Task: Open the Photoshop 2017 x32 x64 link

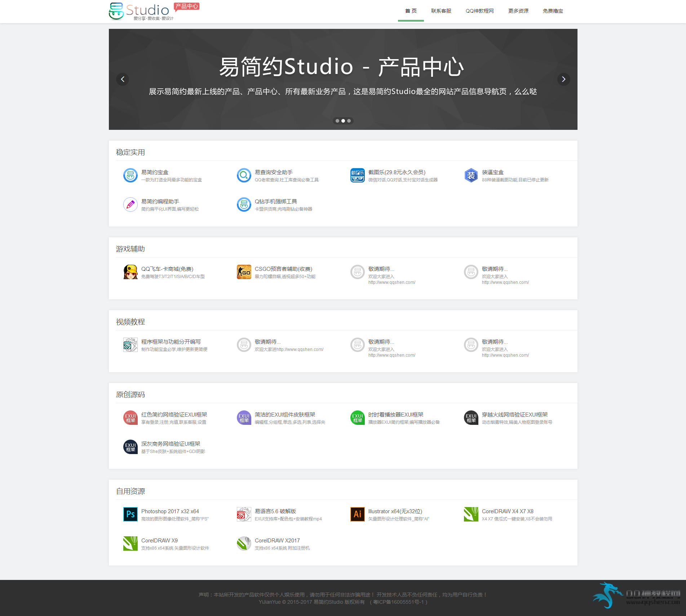Action: tap(170, 511)
